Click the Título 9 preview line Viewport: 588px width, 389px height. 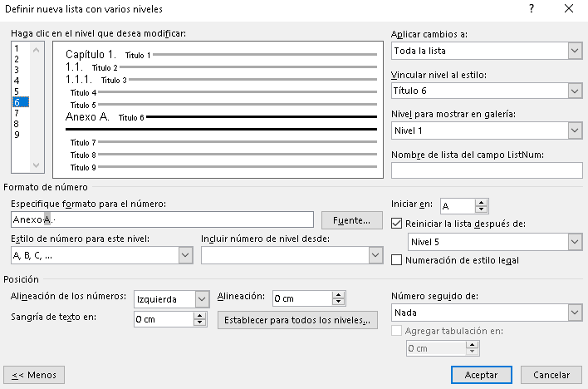(223, 167)
